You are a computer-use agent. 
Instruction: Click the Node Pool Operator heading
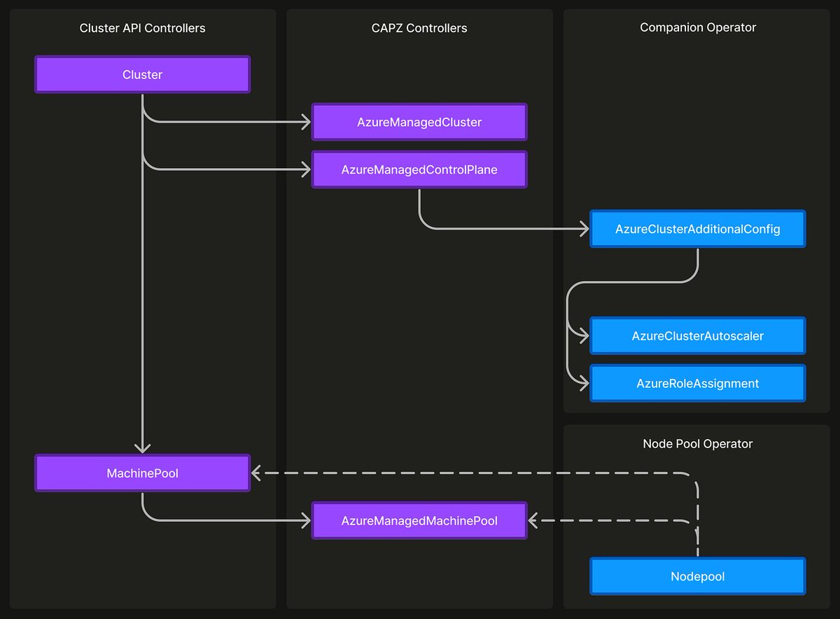(697, 443)
